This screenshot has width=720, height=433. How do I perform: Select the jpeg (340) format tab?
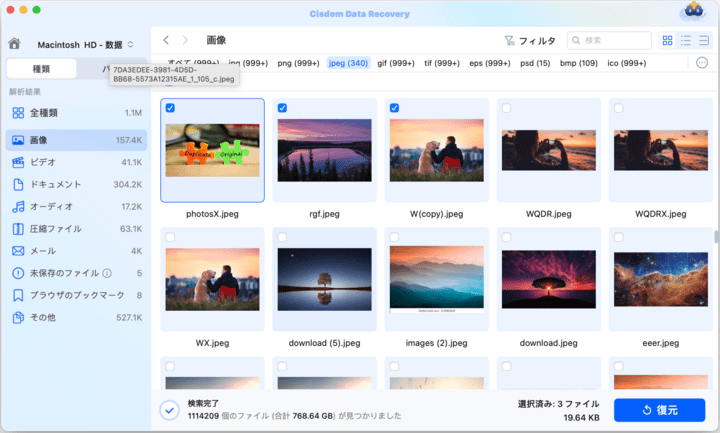click(x=349, y=63)
